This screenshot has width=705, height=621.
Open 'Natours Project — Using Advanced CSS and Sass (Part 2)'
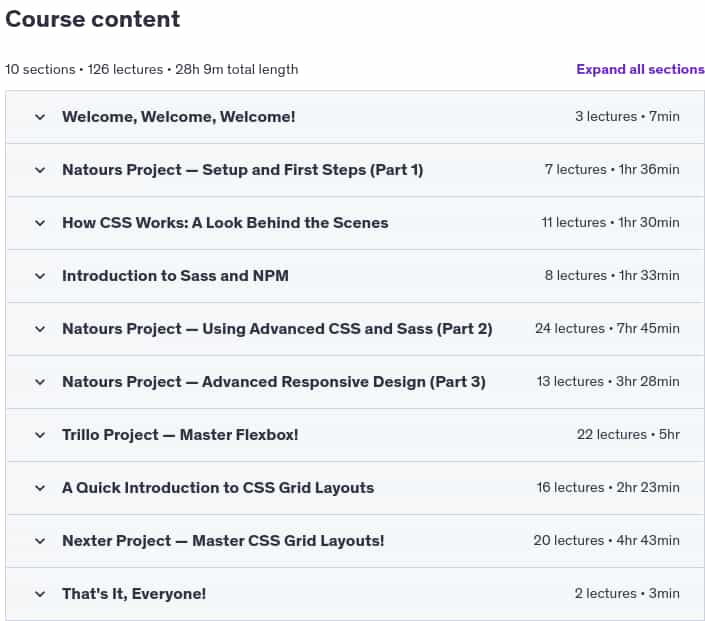(277, 329)
